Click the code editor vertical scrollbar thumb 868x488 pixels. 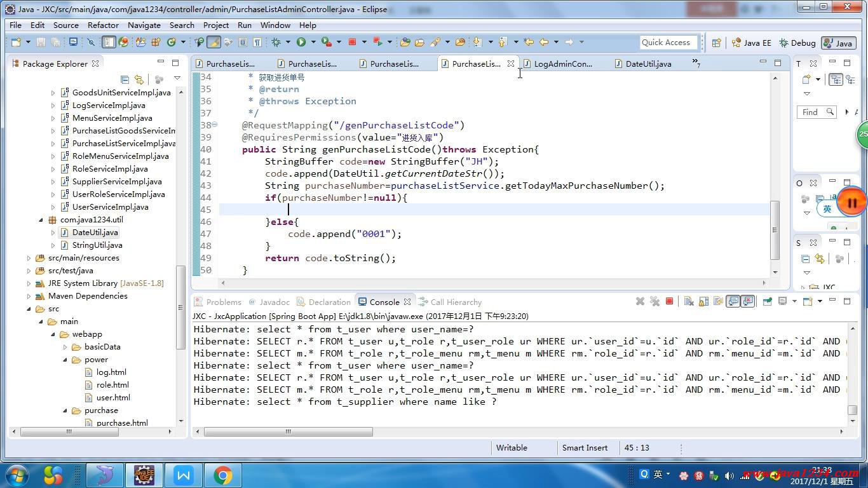[775, 230]
